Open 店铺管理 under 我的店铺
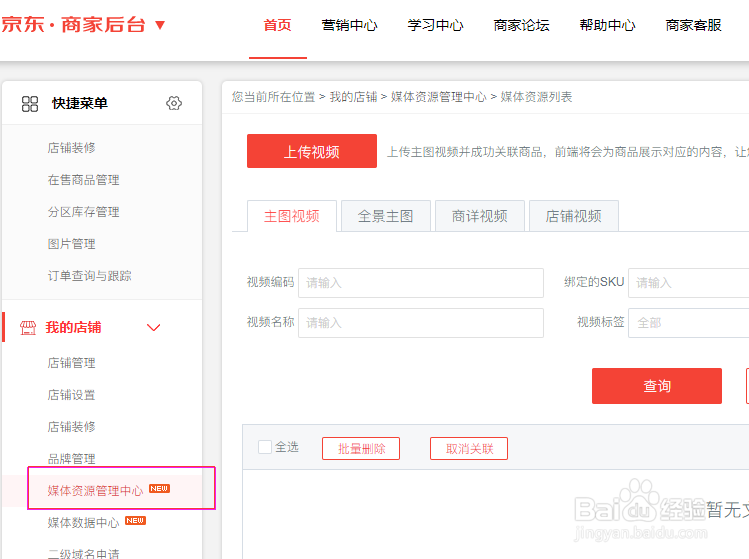 72,363
